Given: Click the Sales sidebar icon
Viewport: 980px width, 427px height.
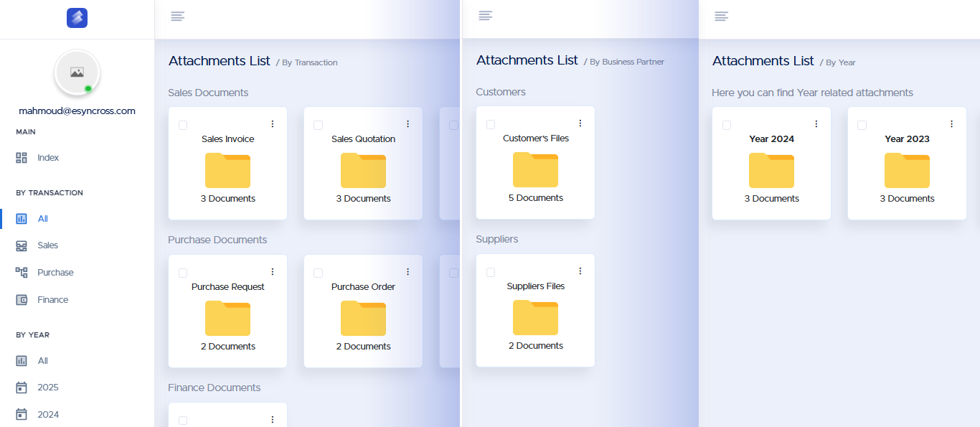Looking at the screenshot, I should 22,245.
